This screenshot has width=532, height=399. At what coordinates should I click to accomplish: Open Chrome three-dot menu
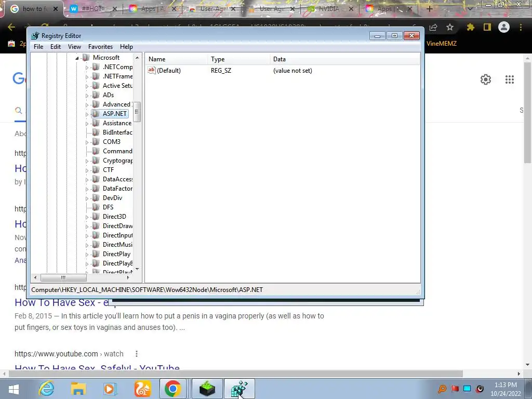[x=521, y=27]
